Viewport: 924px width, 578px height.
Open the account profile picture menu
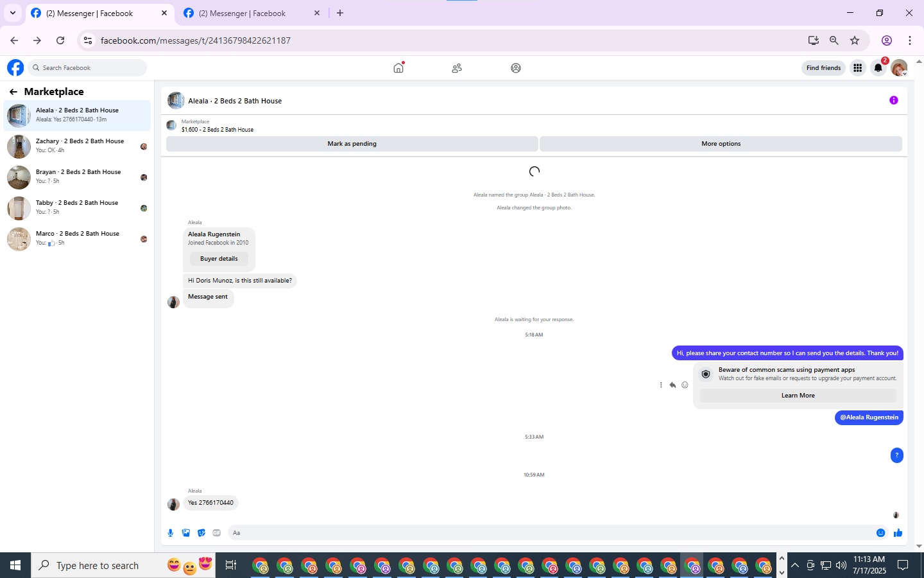(899, 67)
